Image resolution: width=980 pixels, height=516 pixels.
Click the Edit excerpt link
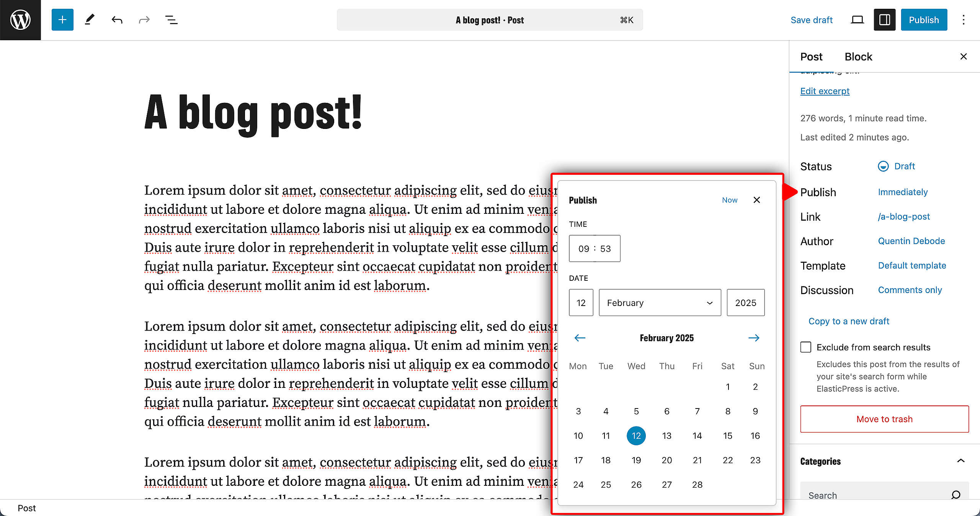coord(825,91)
